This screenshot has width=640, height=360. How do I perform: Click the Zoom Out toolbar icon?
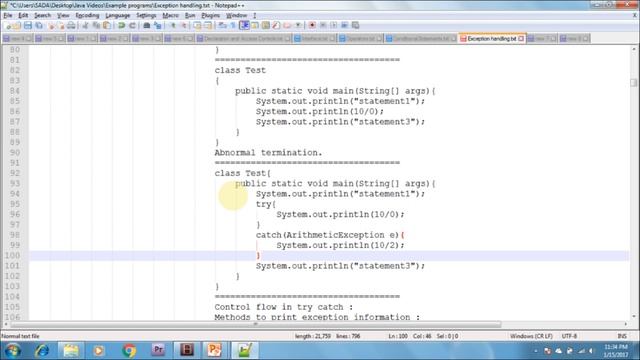(184, 26)
